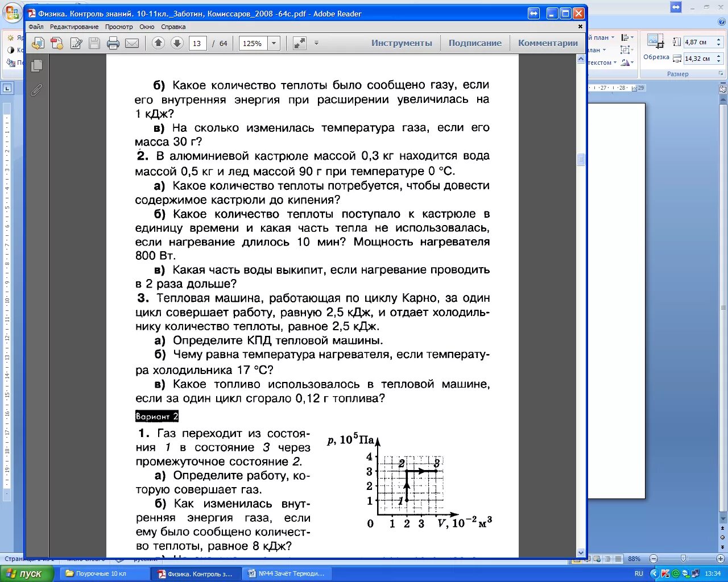Viewport: 728px width, 582px height.
Task: Click scroll-down arrow of Adobe Reader scrollbar
Action: pyautogui.click(x=581, y=552)
